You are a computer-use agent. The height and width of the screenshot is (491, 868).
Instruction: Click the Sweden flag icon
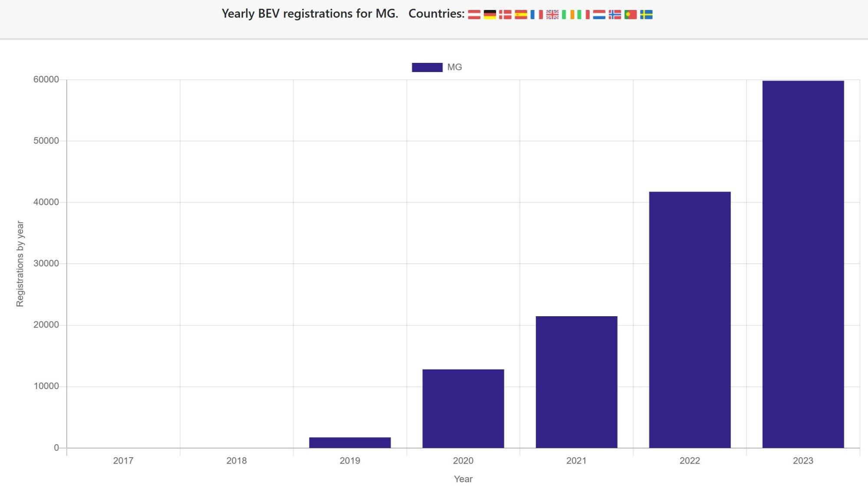pos(646,15)
